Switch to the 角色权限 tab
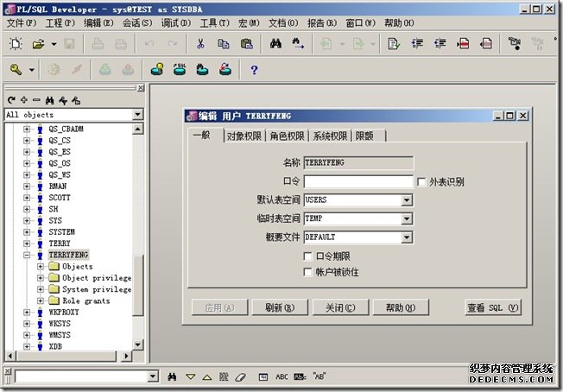563x392 pixels. [x=287, y=136]
